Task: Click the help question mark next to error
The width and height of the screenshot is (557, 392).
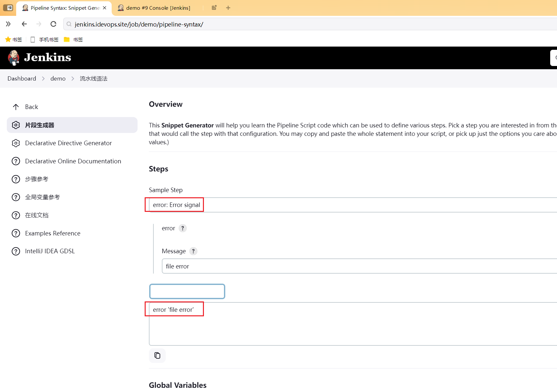Action: point(183,228)
